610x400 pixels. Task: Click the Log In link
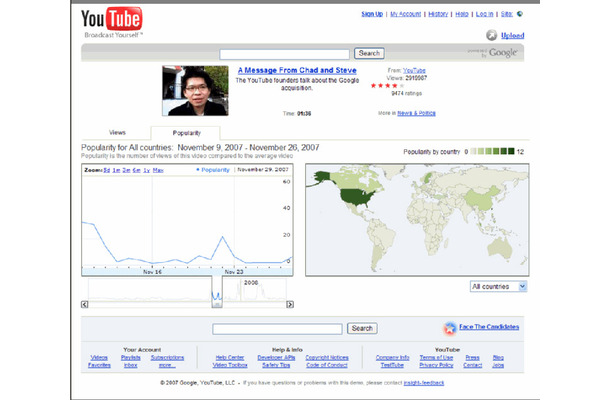coord(484,14)
